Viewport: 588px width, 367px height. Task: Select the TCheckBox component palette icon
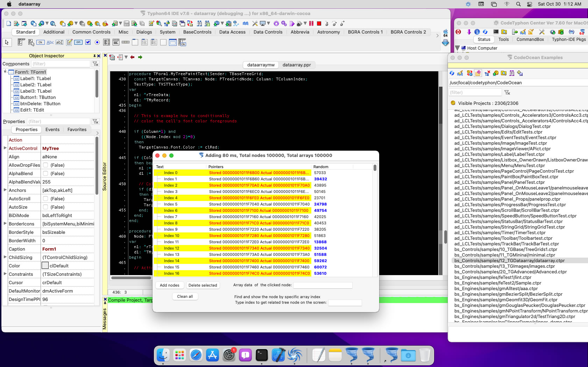[88, 42]
